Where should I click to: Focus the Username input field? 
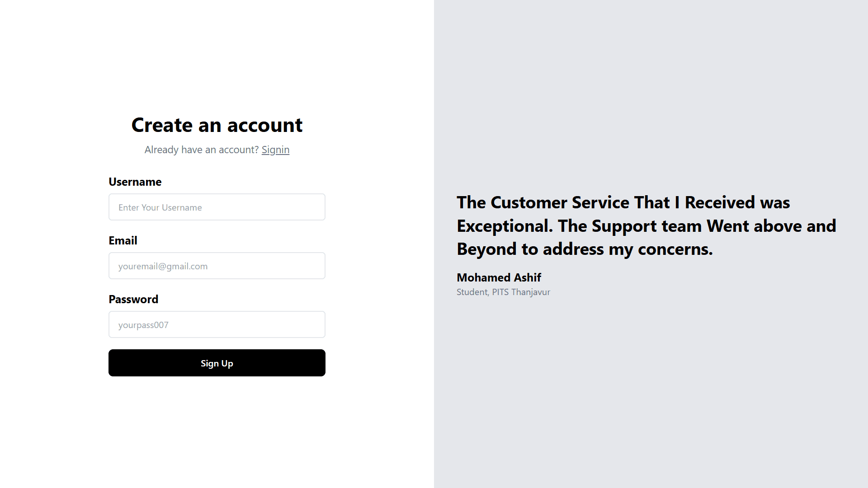pos(217,207)
